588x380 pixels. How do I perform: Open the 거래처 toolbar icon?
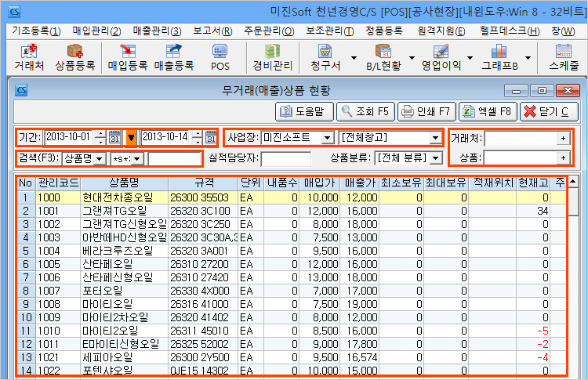(29, 57)
